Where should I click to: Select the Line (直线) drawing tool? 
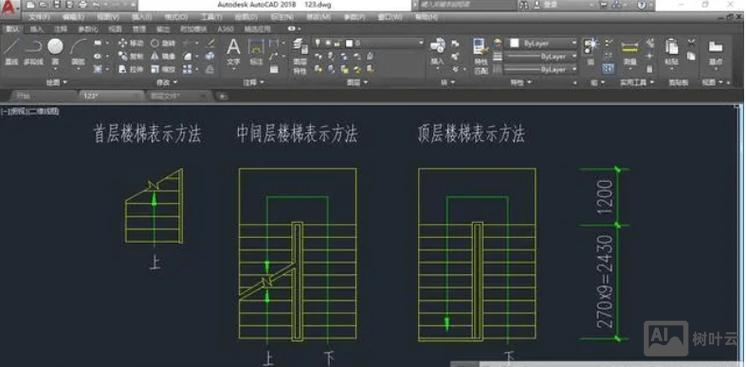point(11,51)
